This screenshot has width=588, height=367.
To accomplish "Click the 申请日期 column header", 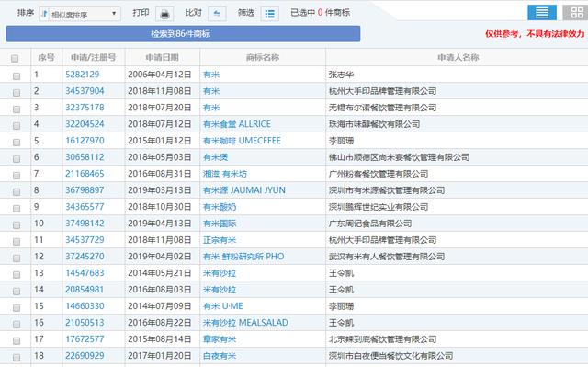I will click(x=162, y=57).
